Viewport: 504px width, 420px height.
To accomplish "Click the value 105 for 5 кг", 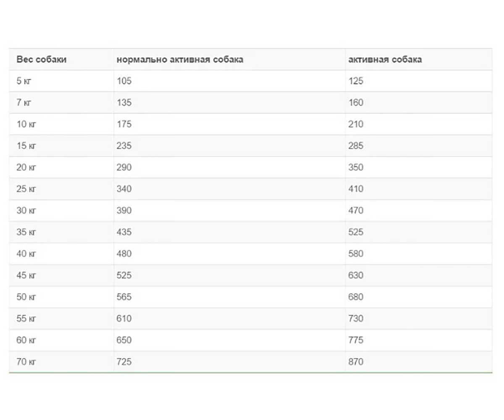I will (x=124, y=81).
